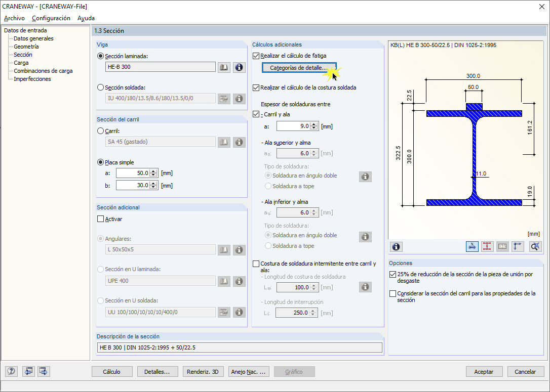Increase weld thickness a value

coord(314,124)
